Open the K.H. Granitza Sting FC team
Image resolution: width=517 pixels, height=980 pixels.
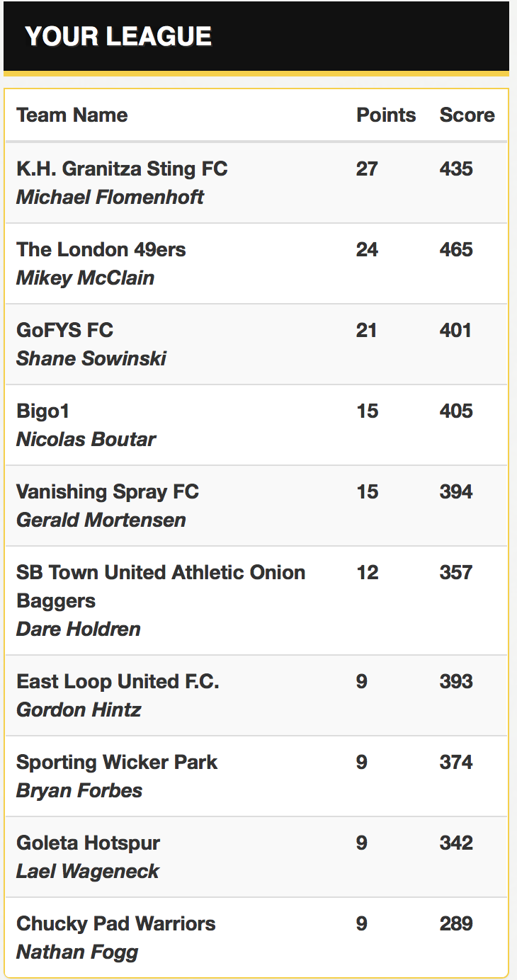tap(122, 169)
